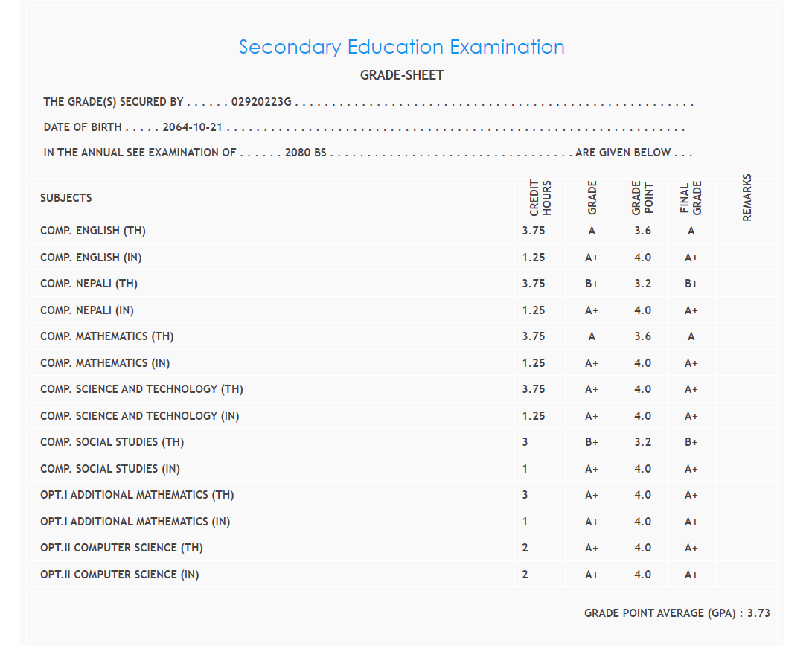Click the REMARKS column header
Viewport: 812px width, 646px height.
click(x=747, y=198)
